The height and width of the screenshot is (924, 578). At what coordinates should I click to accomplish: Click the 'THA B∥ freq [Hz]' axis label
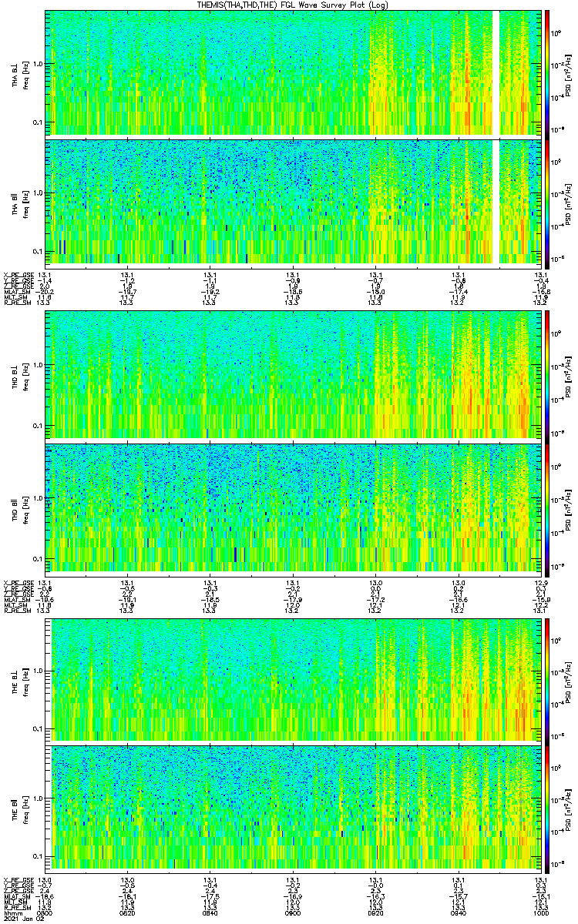click(x=18, y=203)
